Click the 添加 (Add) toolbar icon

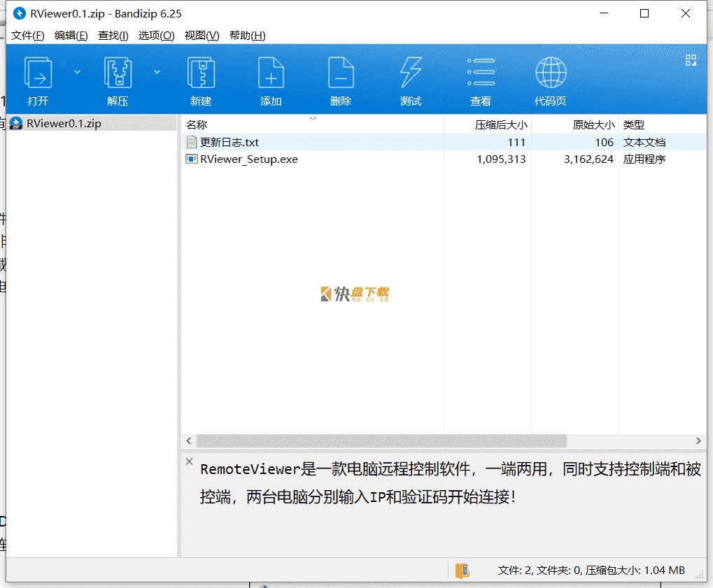click(271, 73)
